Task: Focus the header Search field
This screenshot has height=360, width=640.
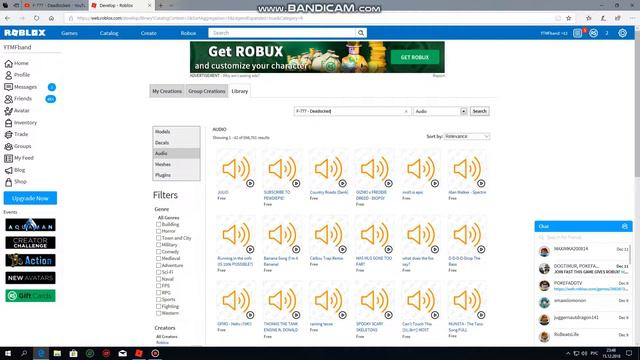Action: tap(282, 33)
